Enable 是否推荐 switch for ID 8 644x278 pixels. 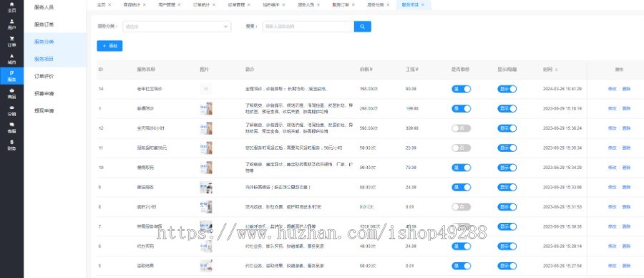[462, 207]
